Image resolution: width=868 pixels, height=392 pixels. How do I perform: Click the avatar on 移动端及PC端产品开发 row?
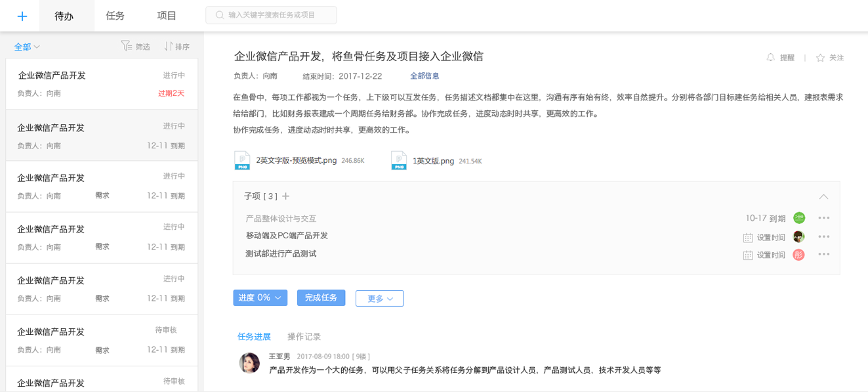click(798, 236)
